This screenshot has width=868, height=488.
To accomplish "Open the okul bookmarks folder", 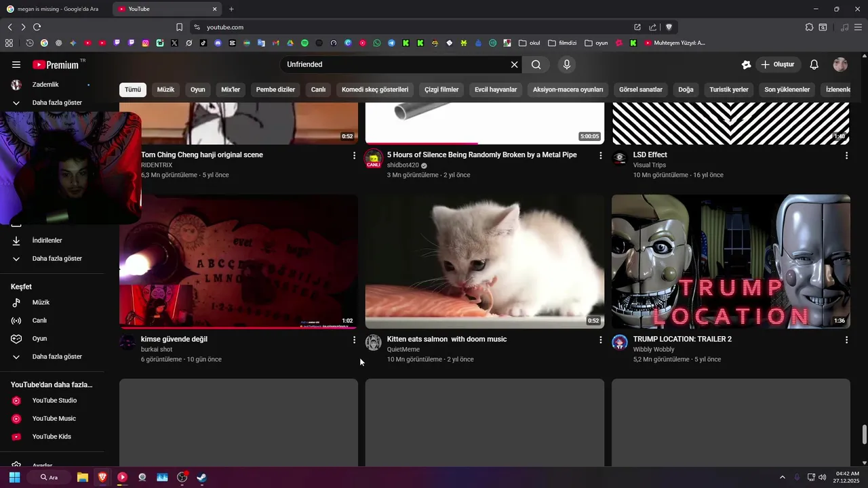I will coord(529,43).
